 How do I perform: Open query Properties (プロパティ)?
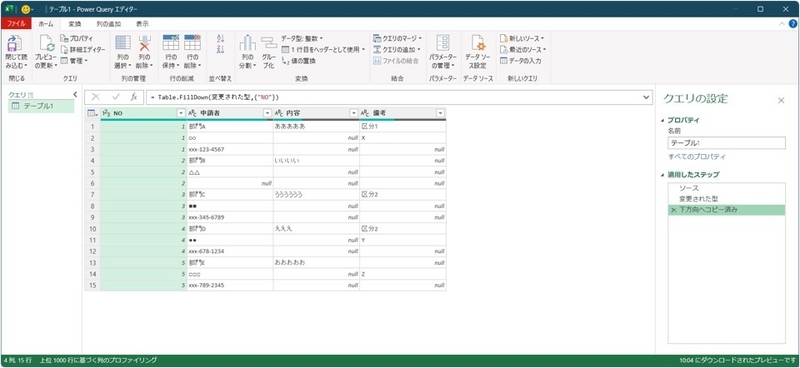(x=77, y=38)
